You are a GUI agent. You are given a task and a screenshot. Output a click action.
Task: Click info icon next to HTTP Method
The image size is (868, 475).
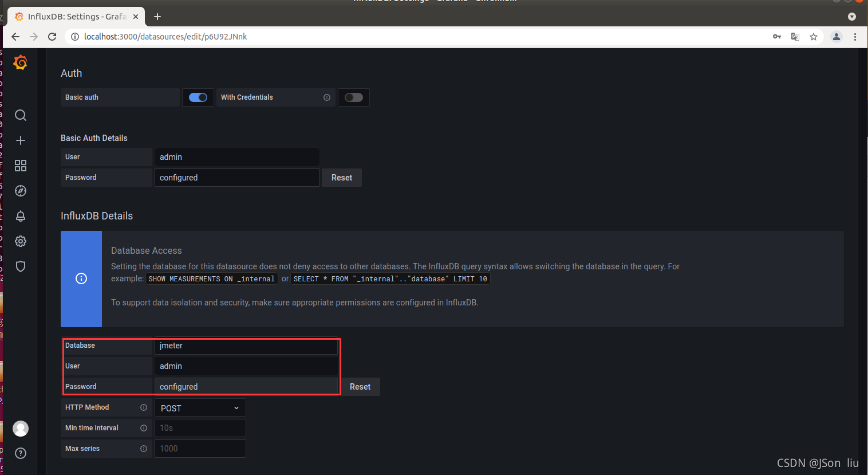click(144, 407)
